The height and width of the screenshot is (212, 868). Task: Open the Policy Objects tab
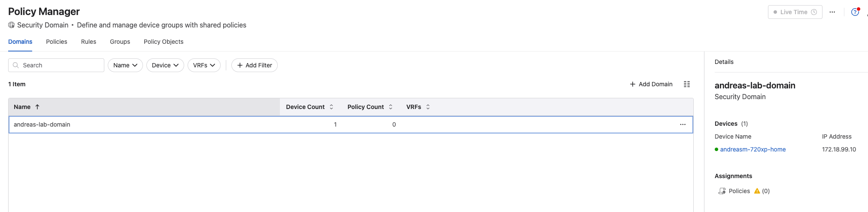(164, 42)
